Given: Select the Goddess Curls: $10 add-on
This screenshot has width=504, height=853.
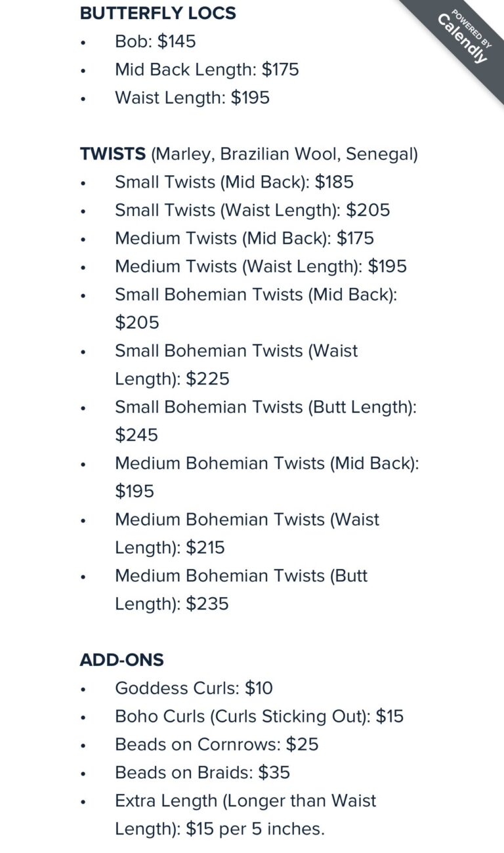Looking at the screenshot, I should point(194,688).
